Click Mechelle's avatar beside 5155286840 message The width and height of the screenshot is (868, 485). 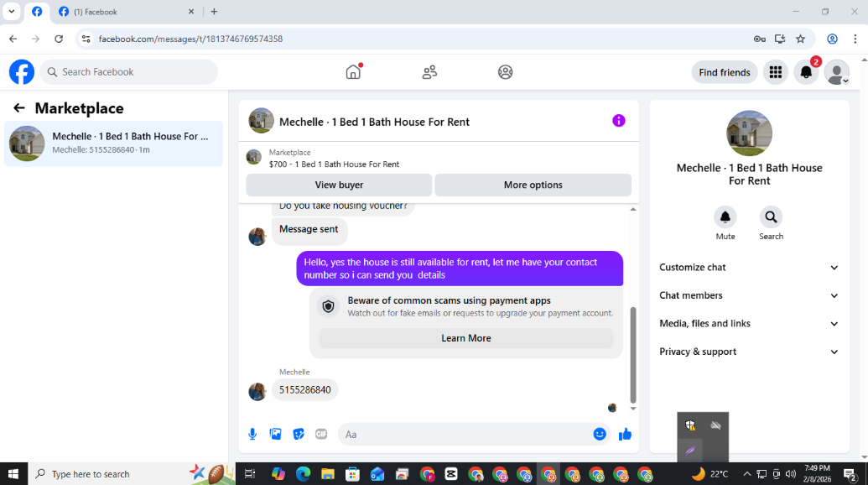tap(257, 391)
